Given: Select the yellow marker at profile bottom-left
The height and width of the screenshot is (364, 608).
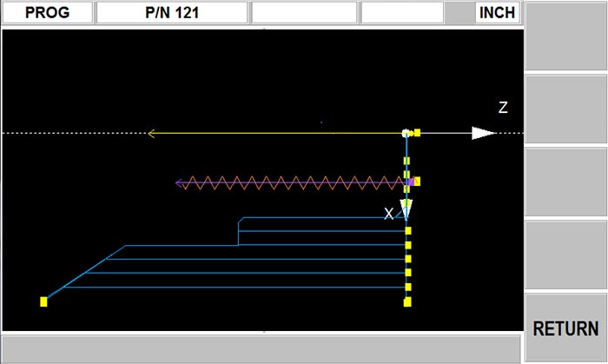Looking at the screenshot, I should [43, 301].
